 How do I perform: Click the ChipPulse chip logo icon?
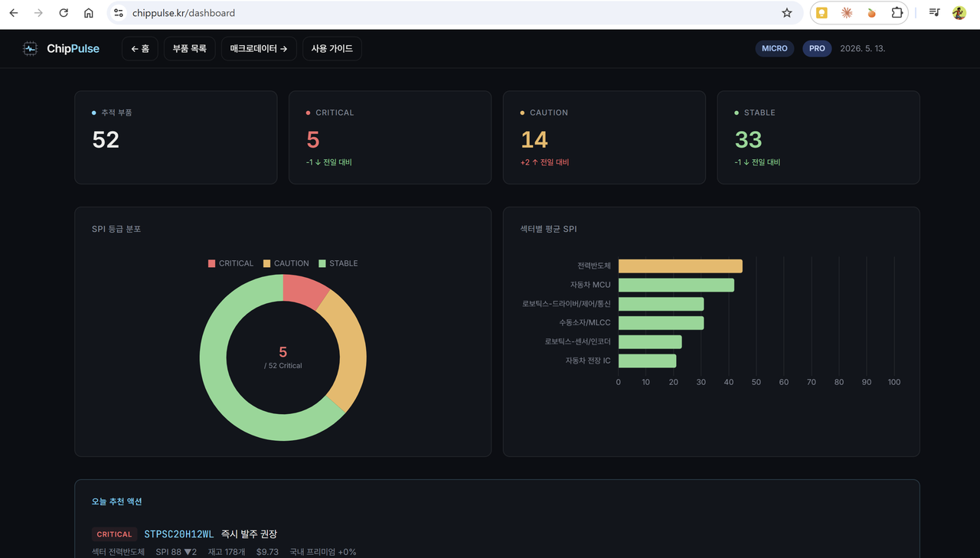[30, 49]
